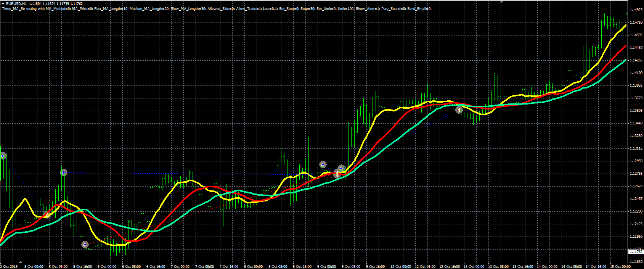Click the 8 Oct 08:00 time label

278,267
